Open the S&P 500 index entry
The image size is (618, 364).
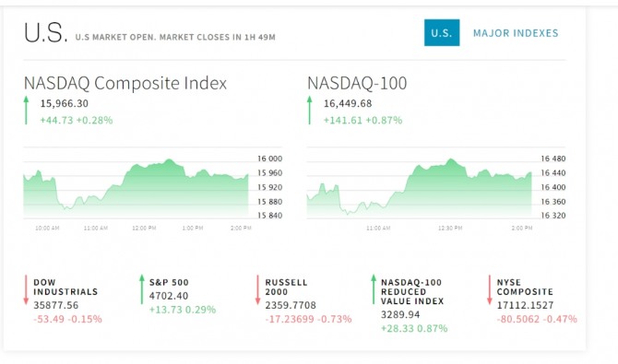(x=169, y=283)
